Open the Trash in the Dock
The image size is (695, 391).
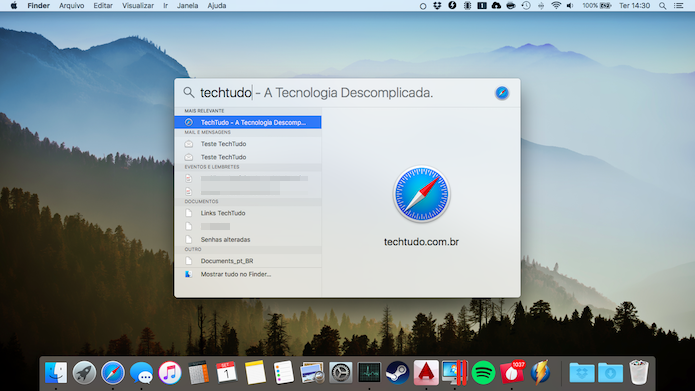coord(639,372)
